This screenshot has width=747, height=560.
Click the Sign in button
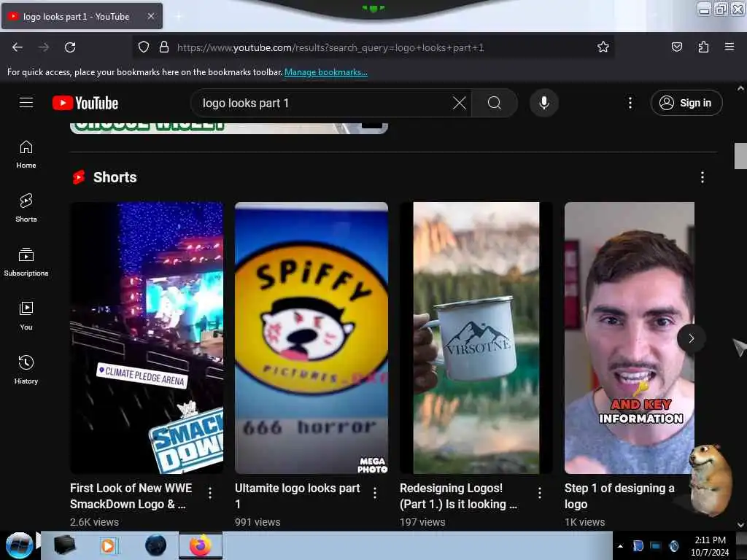point(686,103)
